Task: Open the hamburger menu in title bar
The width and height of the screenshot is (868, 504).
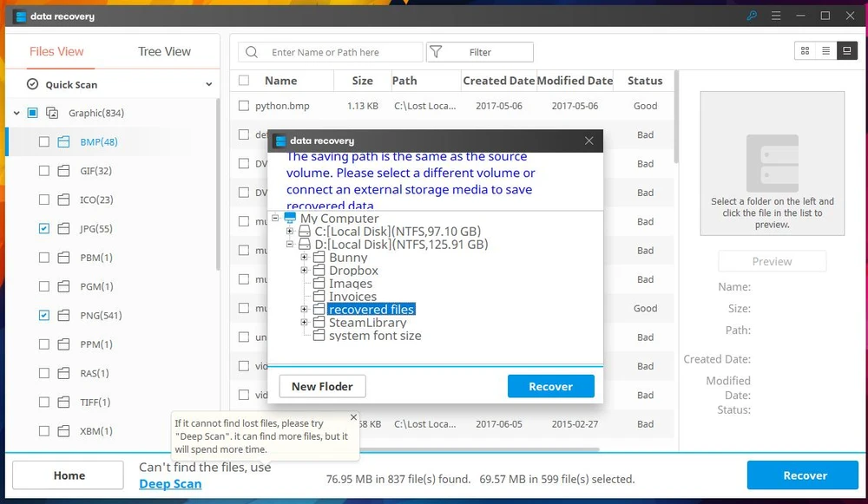Action: pos(776,16)
